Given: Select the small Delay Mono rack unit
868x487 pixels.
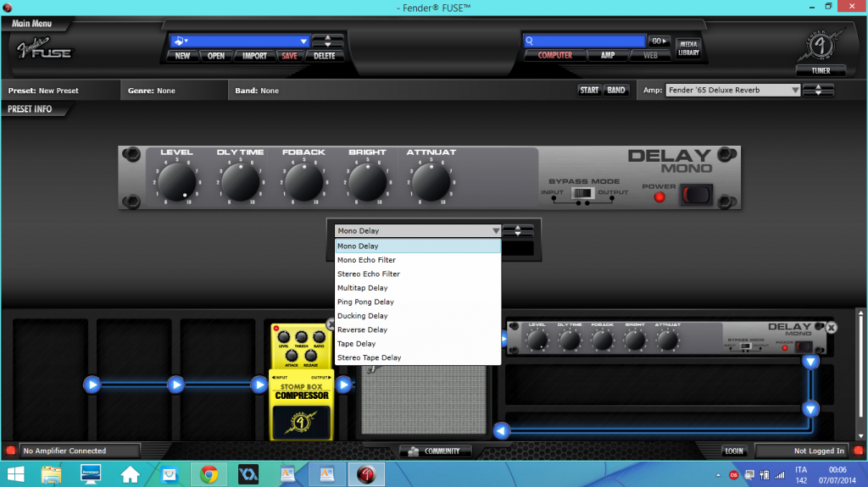Looking at the screenshot, I should click(x=666, y=338).
